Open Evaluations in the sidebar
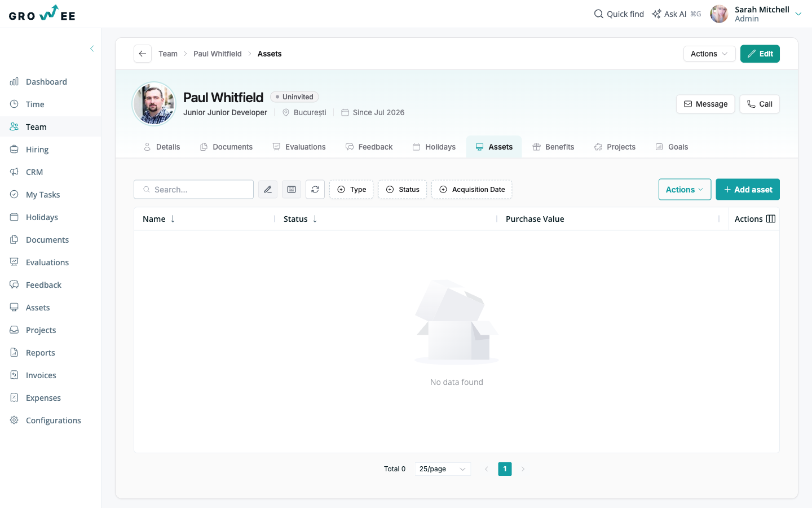The height and width of the screenshot is (508, 812). point(50,262)
